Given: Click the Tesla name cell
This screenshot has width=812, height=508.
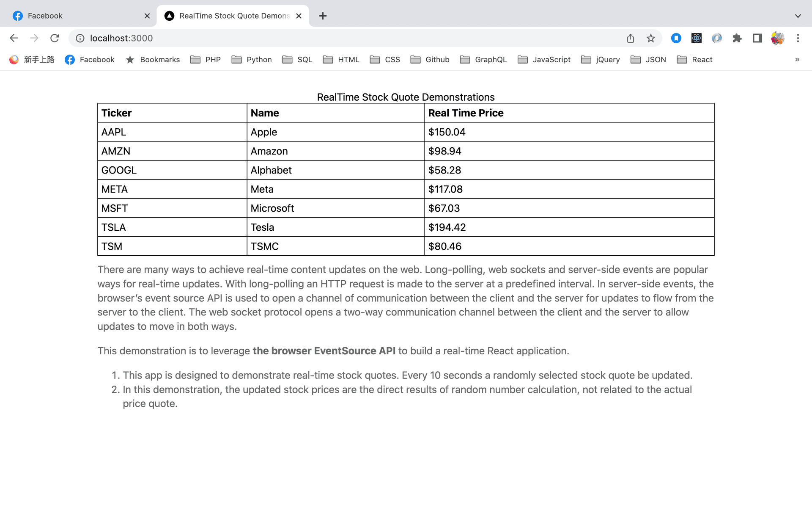Looking at the screenshot, I should click(x=336, y=227).
